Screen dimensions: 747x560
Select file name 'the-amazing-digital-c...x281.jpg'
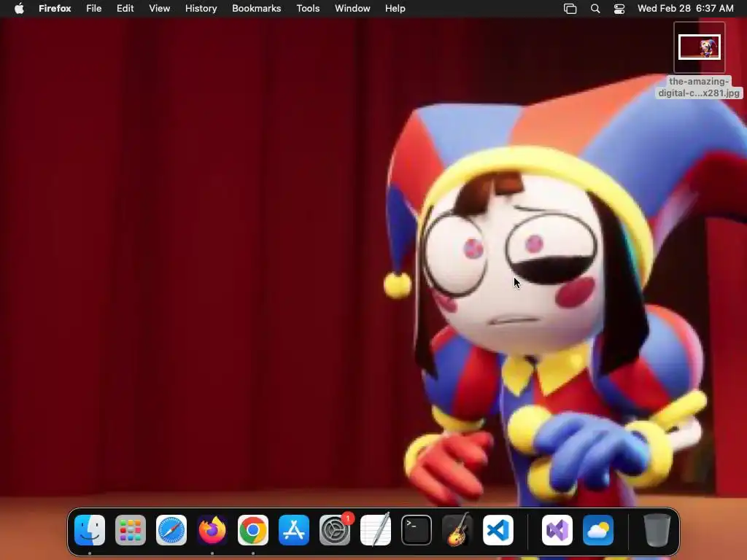(699, 87)
